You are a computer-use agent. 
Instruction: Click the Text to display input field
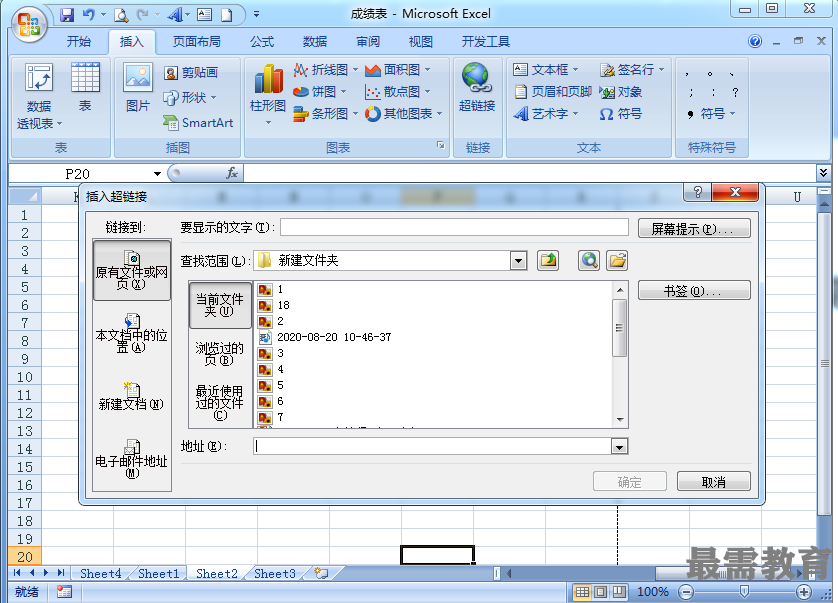(x=454, y=227)
